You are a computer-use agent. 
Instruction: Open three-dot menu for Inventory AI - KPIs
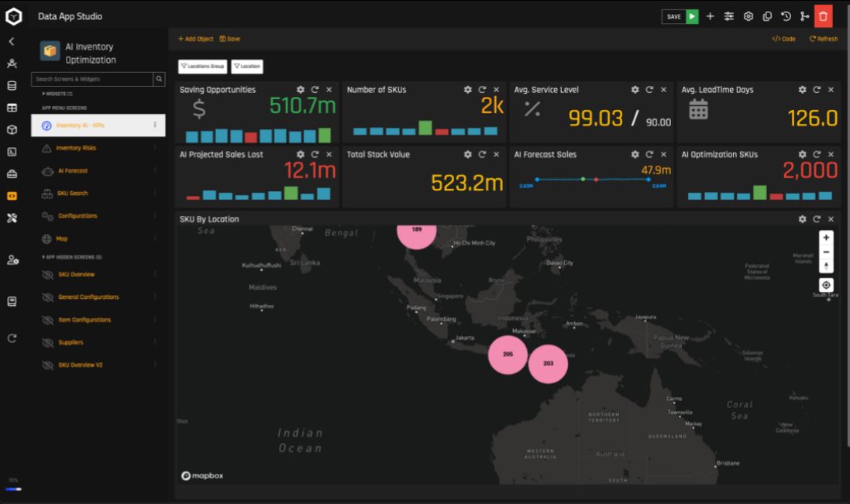point(155,125)
